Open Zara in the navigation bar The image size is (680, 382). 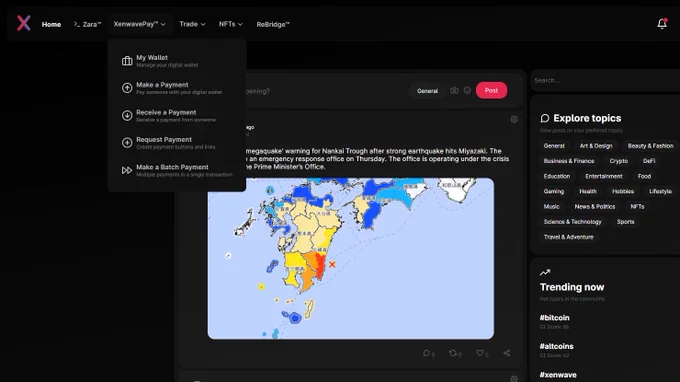(x=87, y=24)
